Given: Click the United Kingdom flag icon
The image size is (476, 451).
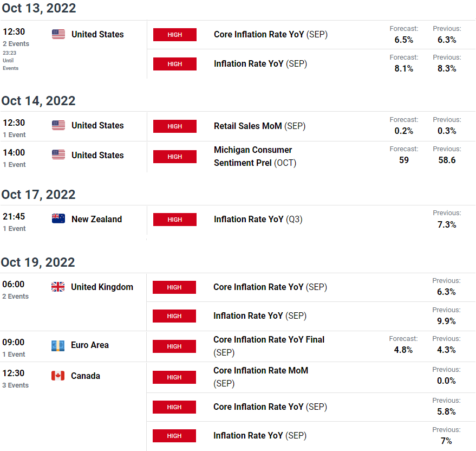Looking at the screenshot, I should pyautogui.click(x=58, y=287).
